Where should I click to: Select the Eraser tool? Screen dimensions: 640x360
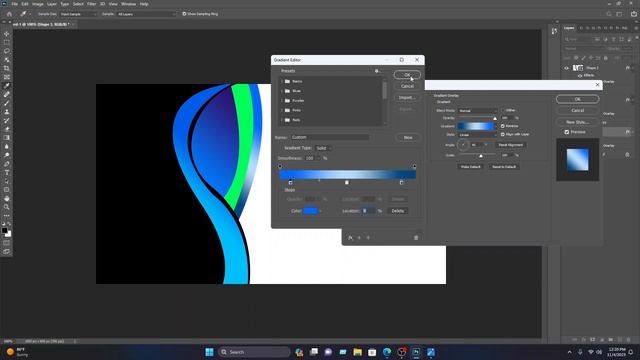7,129
